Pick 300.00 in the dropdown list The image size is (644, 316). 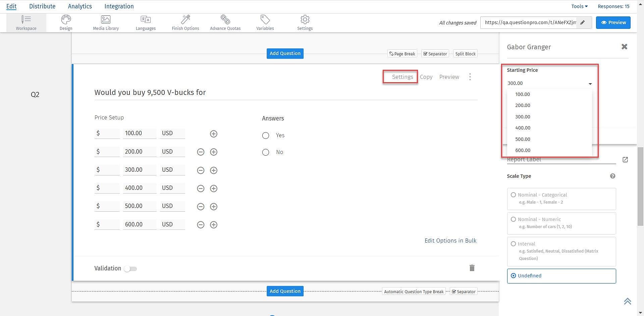pos(549,117)
